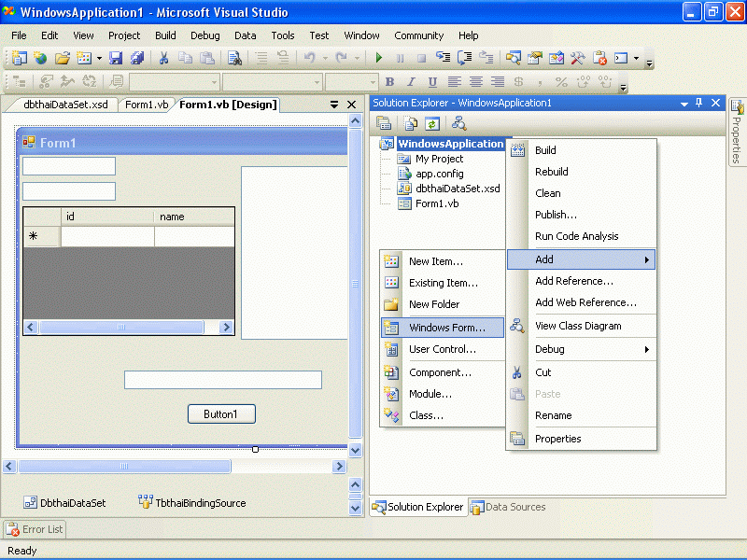
Task: Switch to the dbthaiDataSet.xsd tab
Action: click(x=65, y=105)
